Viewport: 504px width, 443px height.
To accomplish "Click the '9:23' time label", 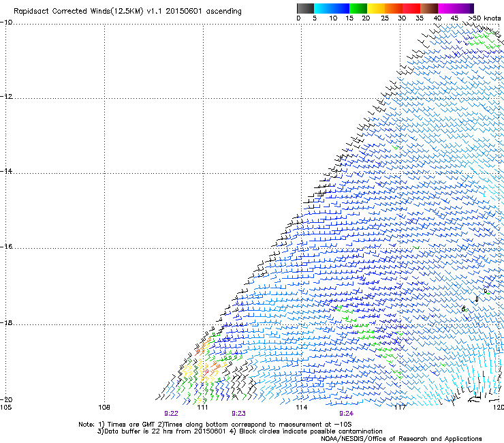I will pyautogui.click(x=238, y=414).
